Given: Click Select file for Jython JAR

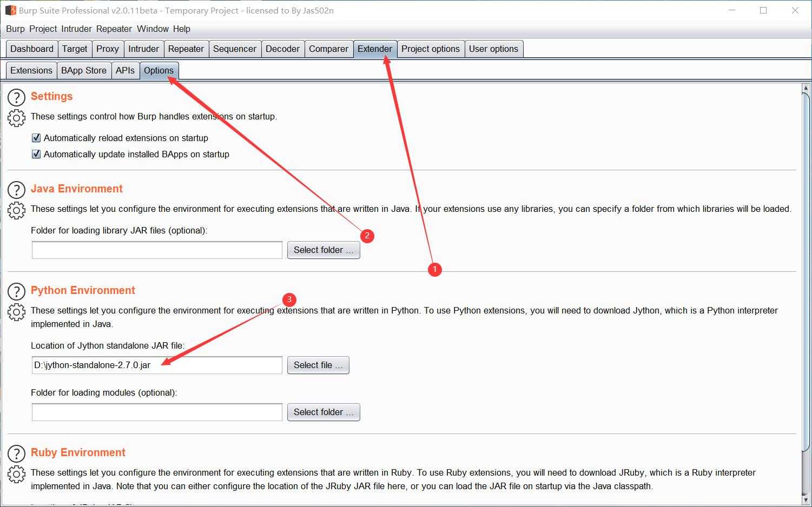Looking at the screenshot, I should (x=318, y=365).
